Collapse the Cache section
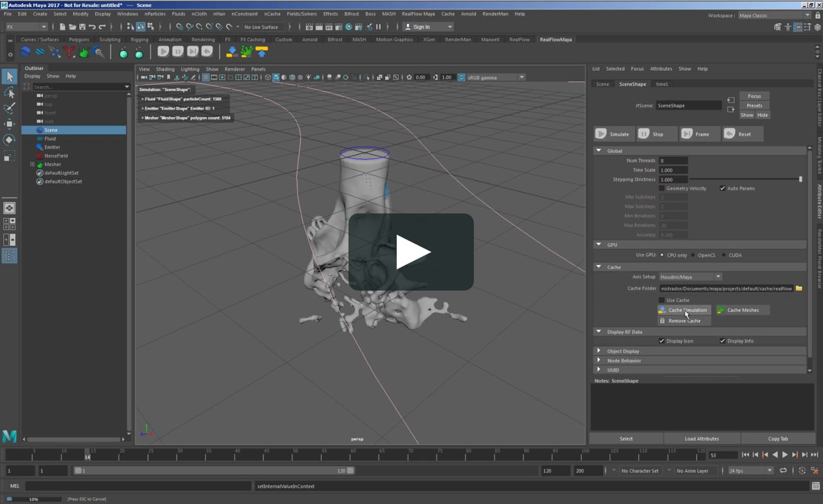This screenshot has height=504, width=823. point(599,267)
